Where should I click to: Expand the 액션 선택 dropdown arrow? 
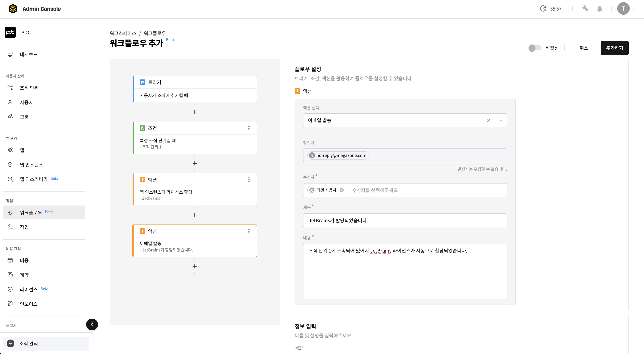click(500, 120)
